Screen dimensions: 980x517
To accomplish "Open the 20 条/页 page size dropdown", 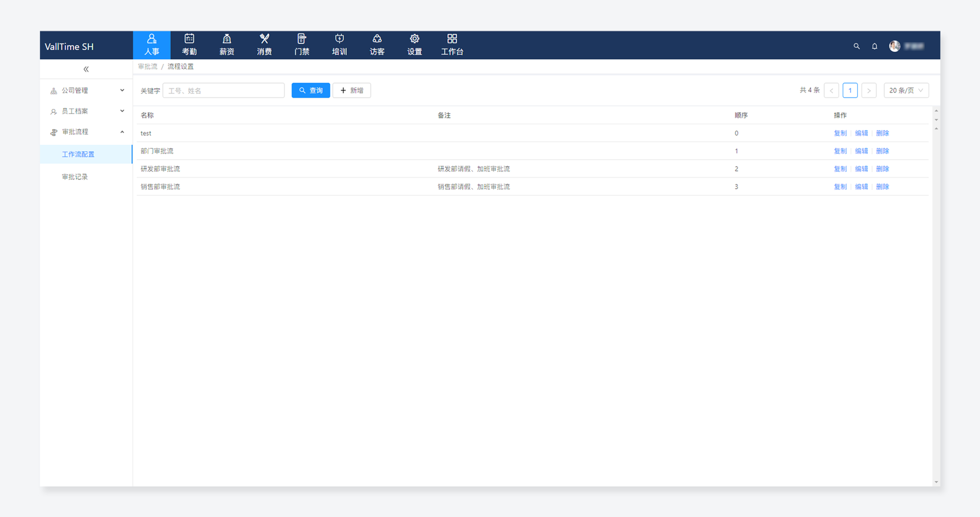I will 906,90.
